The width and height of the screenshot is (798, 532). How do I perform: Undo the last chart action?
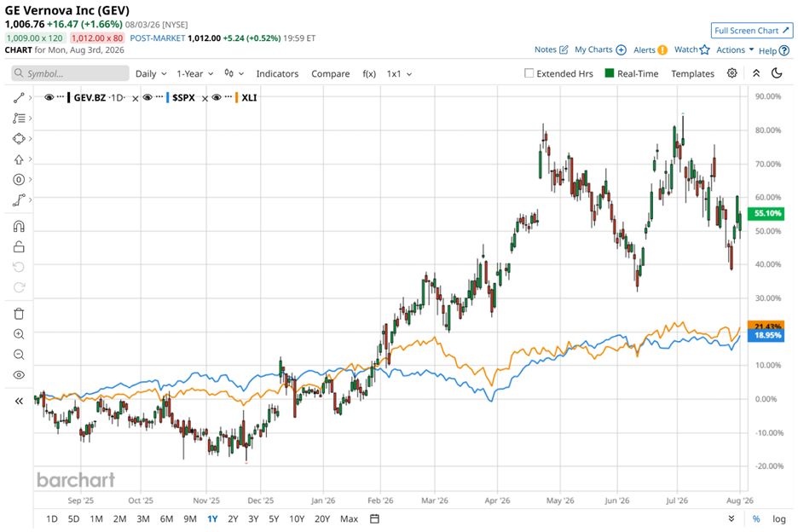[x=19, y=267]
